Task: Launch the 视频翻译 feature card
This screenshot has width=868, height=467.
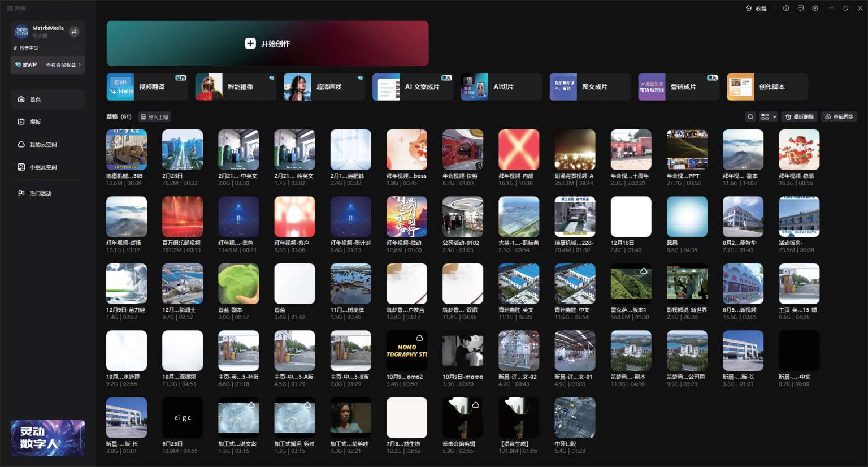Action: 147,87
